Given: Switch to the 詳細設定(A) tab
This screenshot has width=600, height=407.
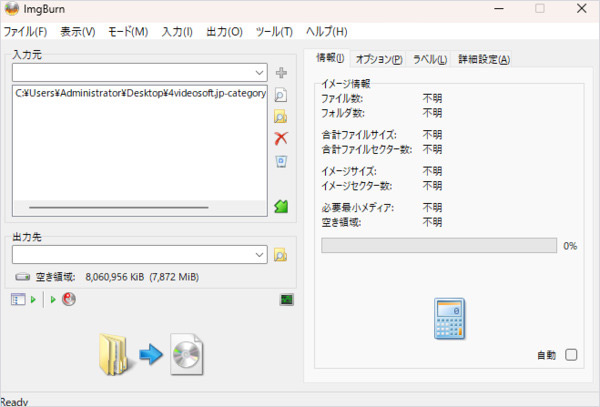Looking at the screenshot, I should click(x=484, y=59).
